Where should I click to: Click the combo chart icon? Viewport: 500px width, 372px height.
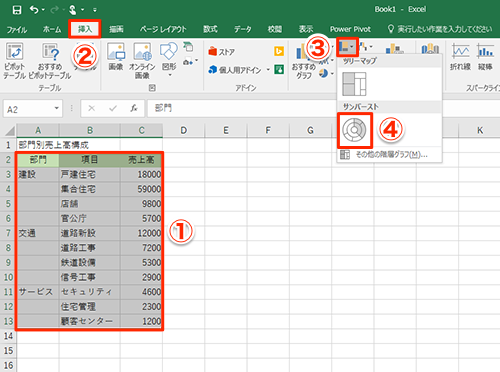[x=394, y=49]
